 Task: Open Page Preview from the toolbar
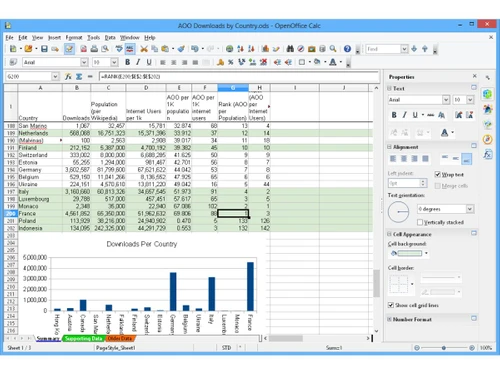click(105, 49)
